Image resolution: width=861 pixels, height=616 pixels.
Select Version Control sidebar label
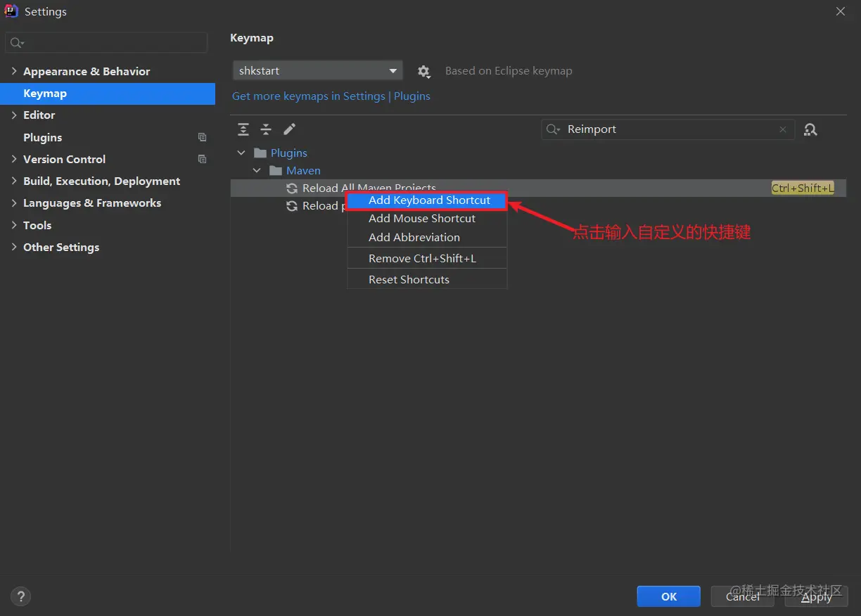[x=65, y=159]
